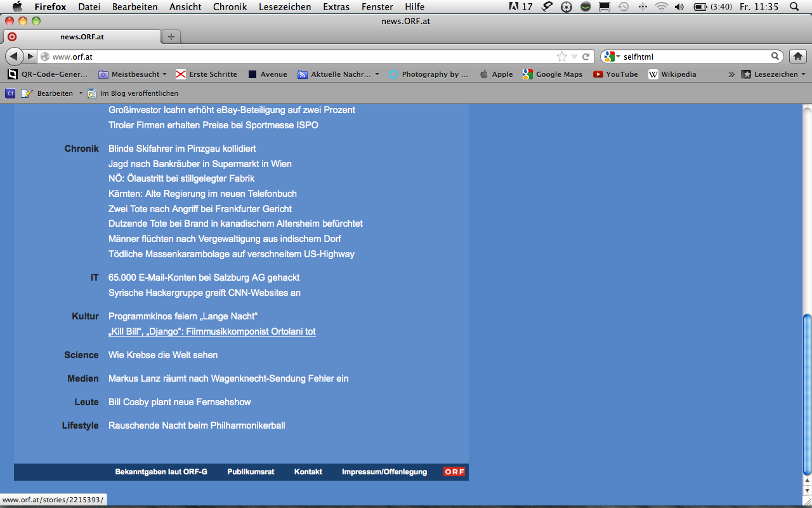The width and height of the screenshot is (812, 508).
Task: Click the search magnifier in the search box
Action: (x=775, y=57)
